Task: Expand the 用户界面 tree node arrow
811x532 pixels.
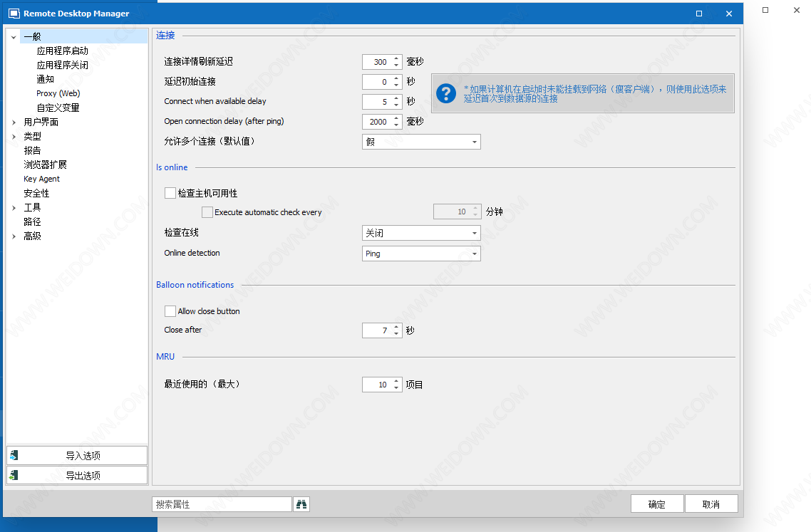Action: click(x=14, y=122)
